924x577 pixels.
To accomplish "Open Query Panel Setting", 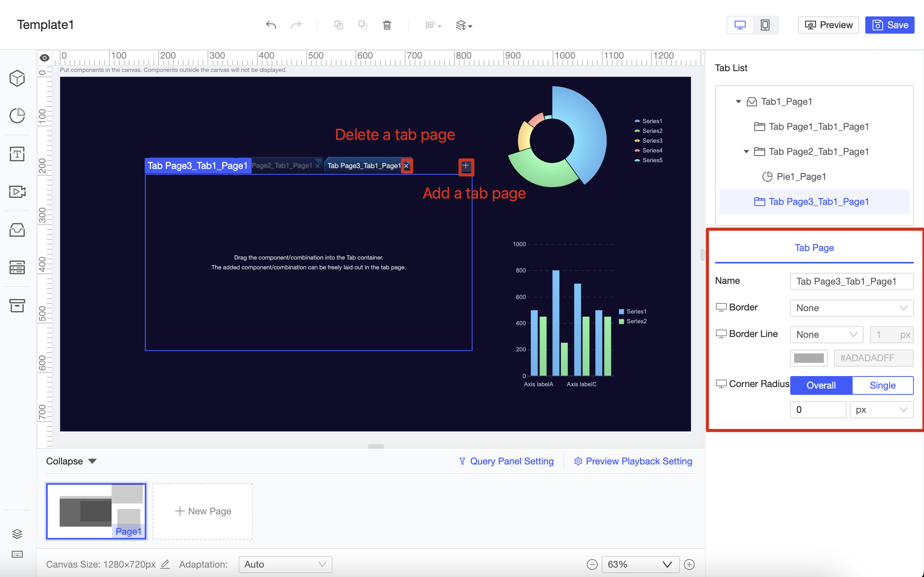I will [x=506, y=461].
